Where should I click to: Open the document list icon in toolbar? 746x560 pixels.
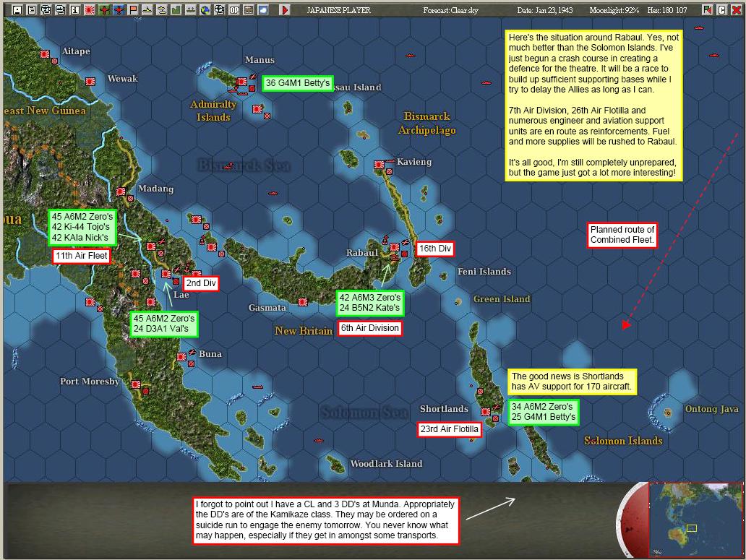click(31, 9)
